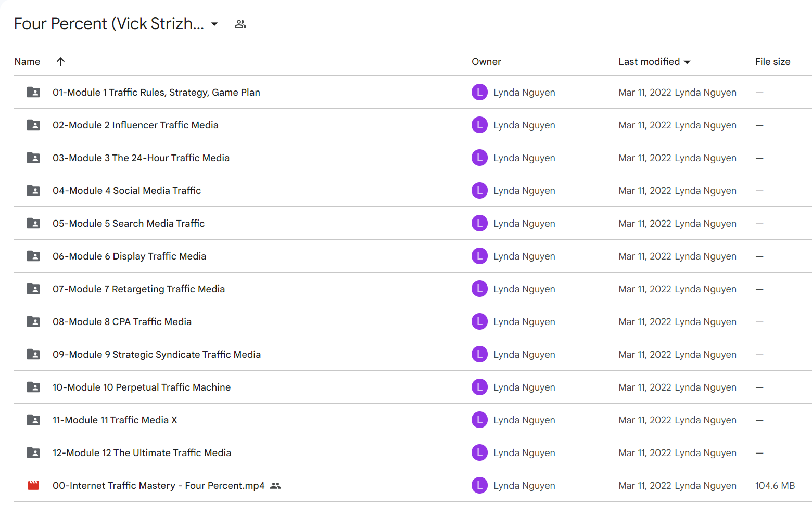
Task: Click the 07-Module 7 shared folder icon
Action: (33, 289)
